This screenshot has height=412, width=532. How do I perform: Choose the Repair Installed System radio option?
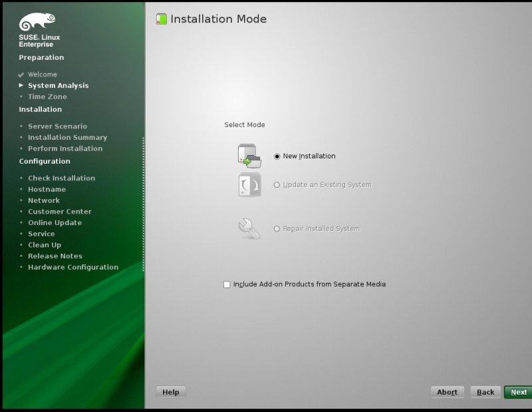pos(277,229)
